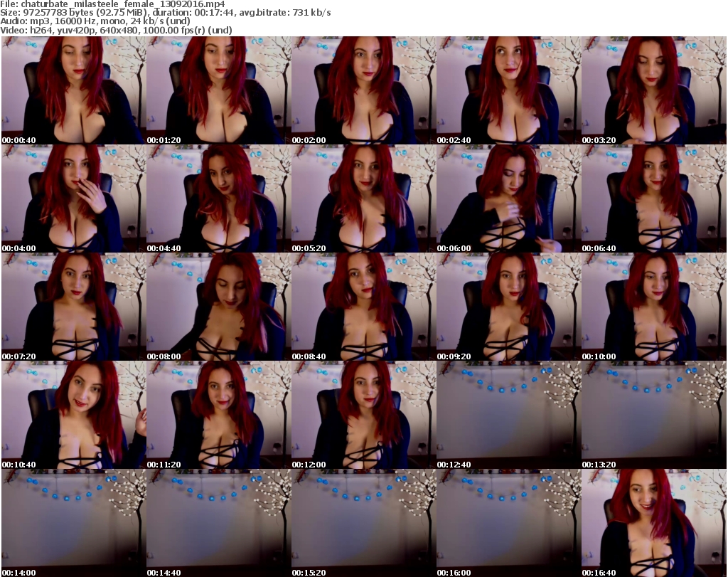The width and height of the screenshot is (728, 577).
Task: Click the Size and duration info line
Action: pyautogui.click(x=166, y=13)
